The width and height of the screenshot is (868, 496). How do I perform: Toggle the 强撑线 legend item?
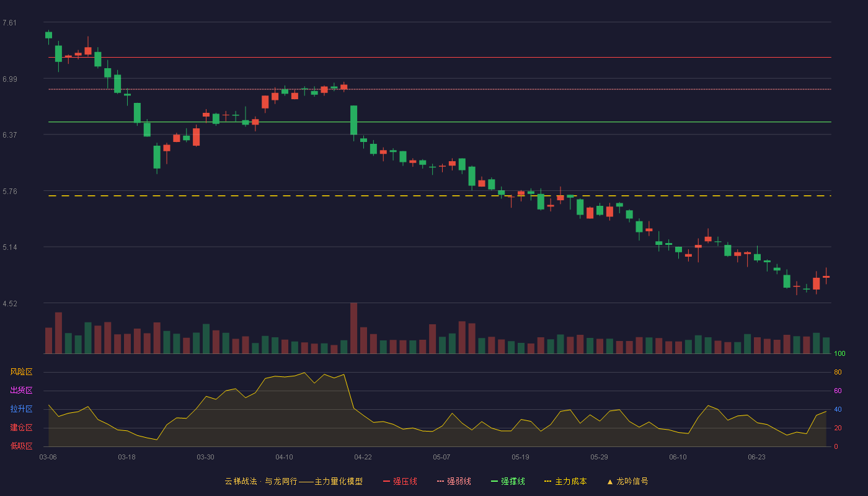click(508, 481)
